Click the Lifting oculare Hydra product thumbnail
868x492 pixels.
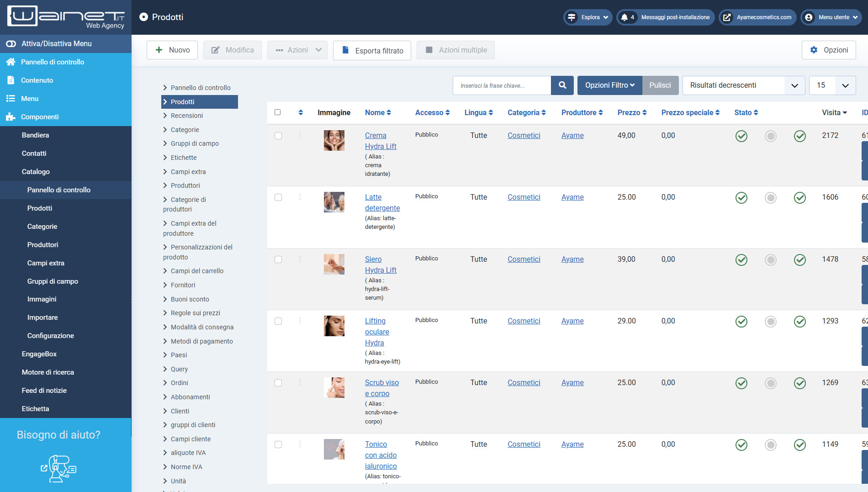pyautogui.click(x=334, y=326)
